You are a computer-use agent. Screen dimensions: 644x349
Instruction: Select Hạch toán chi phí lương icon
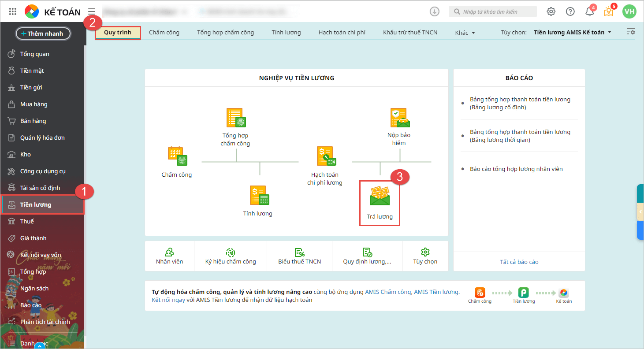[326, 156]
